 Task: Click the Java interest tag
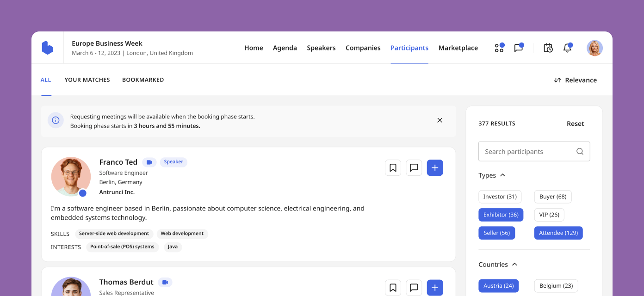[x=173, y=247]
